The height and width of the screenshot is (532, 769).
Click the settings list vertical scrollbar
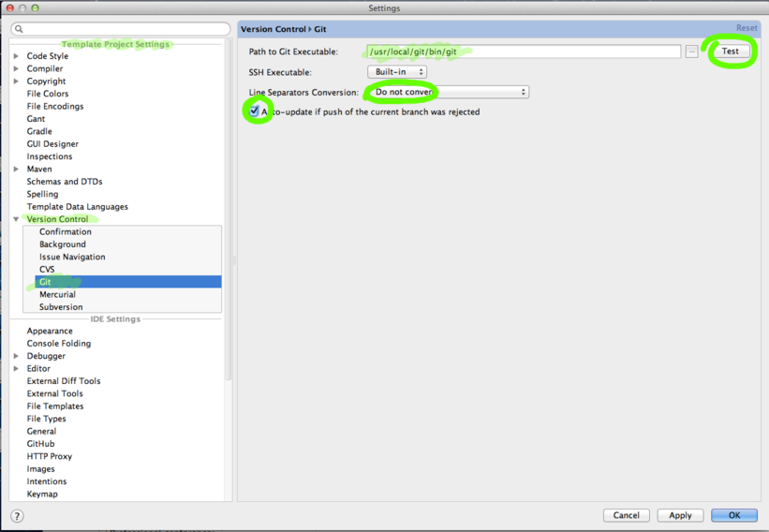coord(228,211)
